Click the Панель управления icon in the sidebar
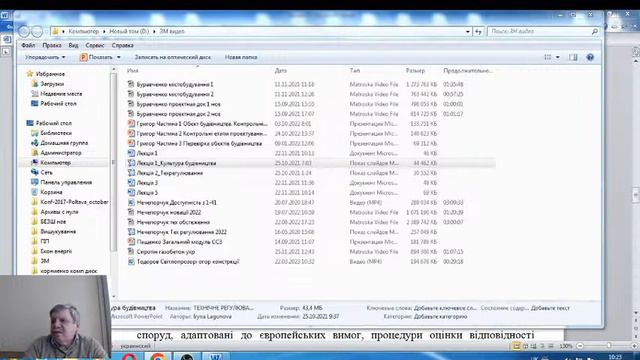Screen dimensions: 640x360 tap(35, 182)
